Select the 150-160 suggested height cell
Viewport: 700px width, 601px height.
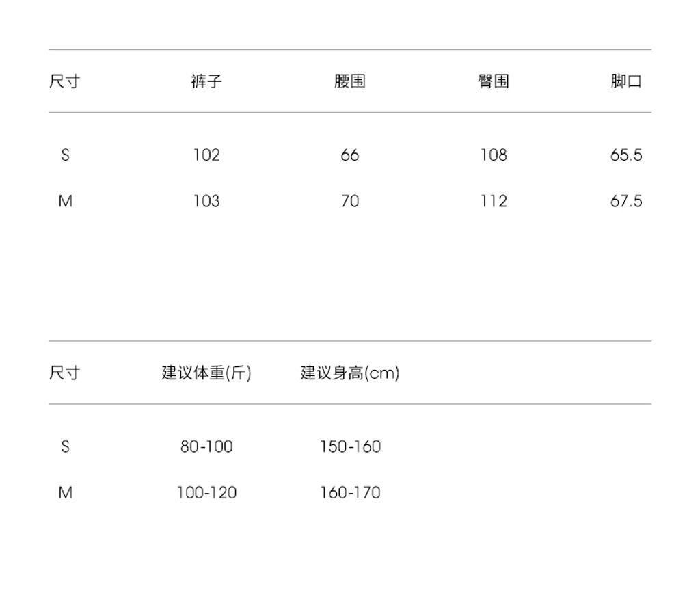click(350, 446)
